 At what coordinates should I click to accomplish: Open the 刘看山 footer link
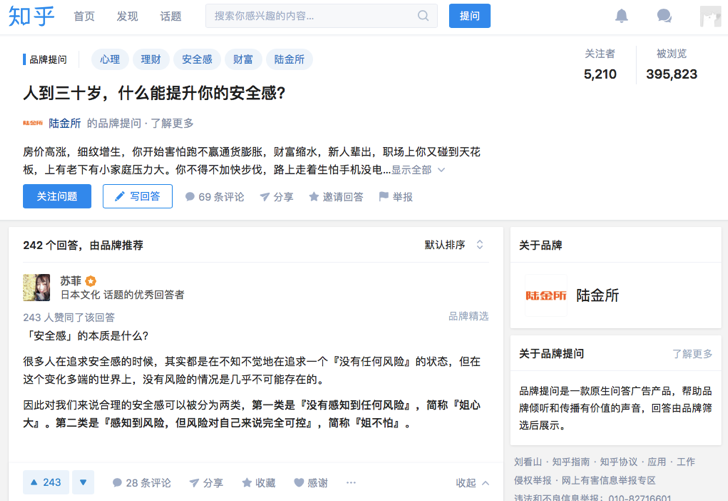[x=528, y=462]
